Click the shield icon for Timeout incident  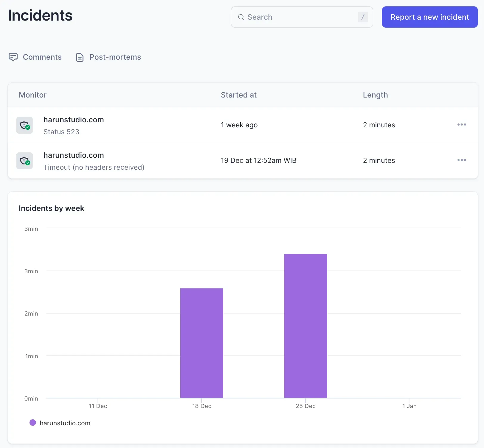[24, 161]
